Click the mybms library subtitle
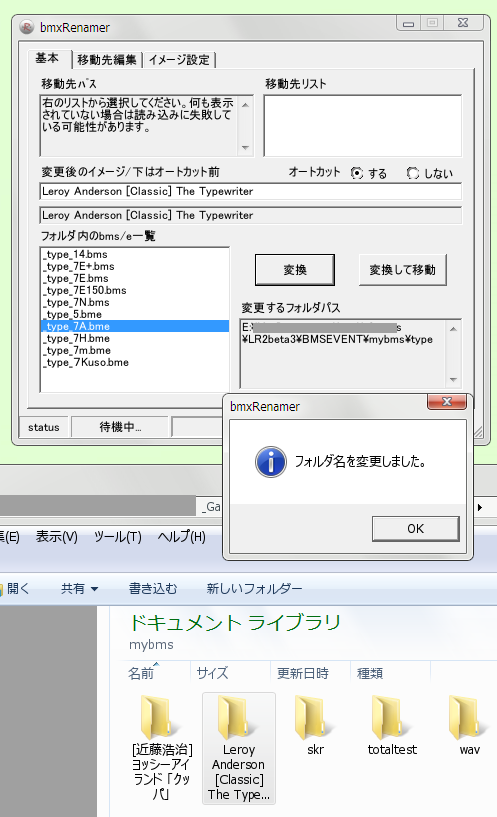 [151, 645]
